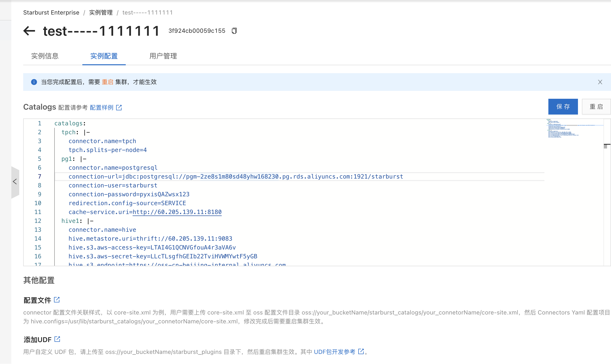Click 'redirection.config-source=SERVICE' line
The width and height of the screenshot is (611, 364).
click(127, 203)
